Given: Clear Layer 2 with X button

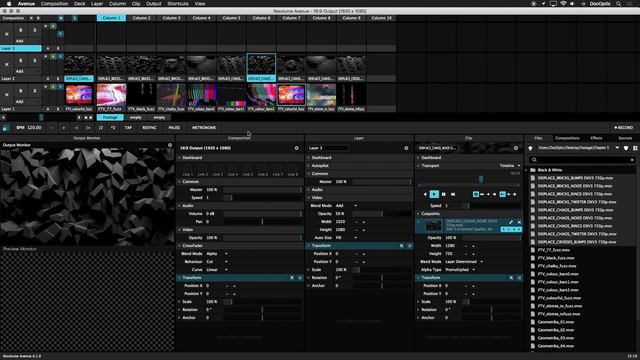Looking at the screenshot, I should click(7, 64).
